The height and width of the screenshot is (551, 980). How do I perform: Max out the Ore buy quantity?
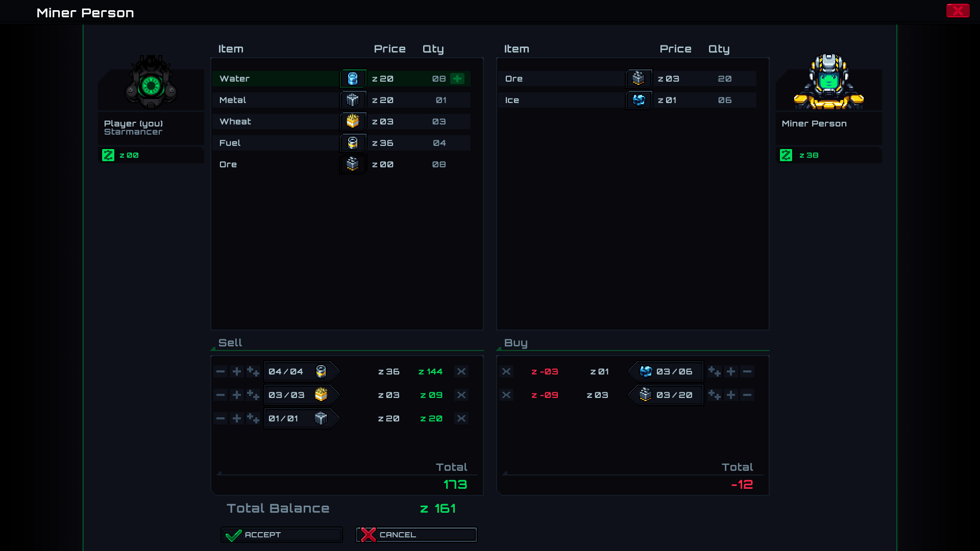tap(715, 394)
